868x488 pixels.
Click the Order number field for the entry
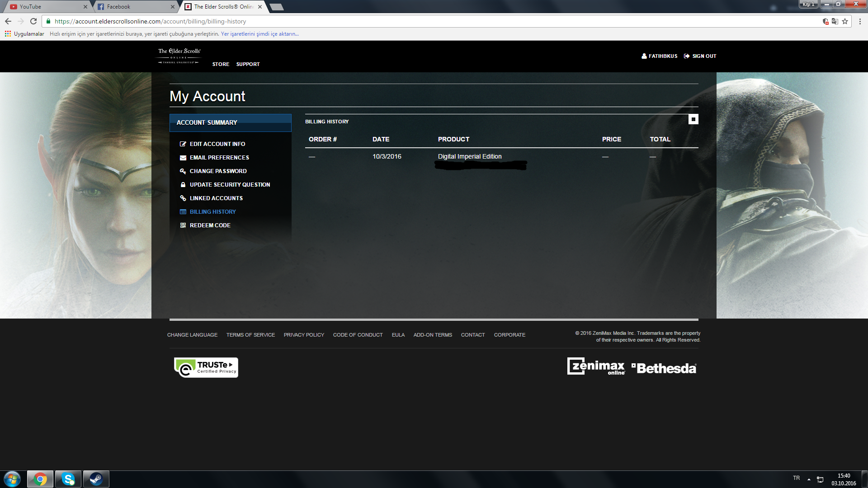pos(312,156)
